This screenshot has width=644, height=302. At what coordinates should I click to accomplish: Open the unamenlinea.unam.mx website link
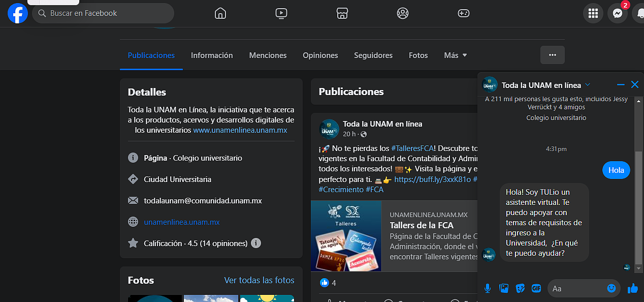(x=182, y=222)
